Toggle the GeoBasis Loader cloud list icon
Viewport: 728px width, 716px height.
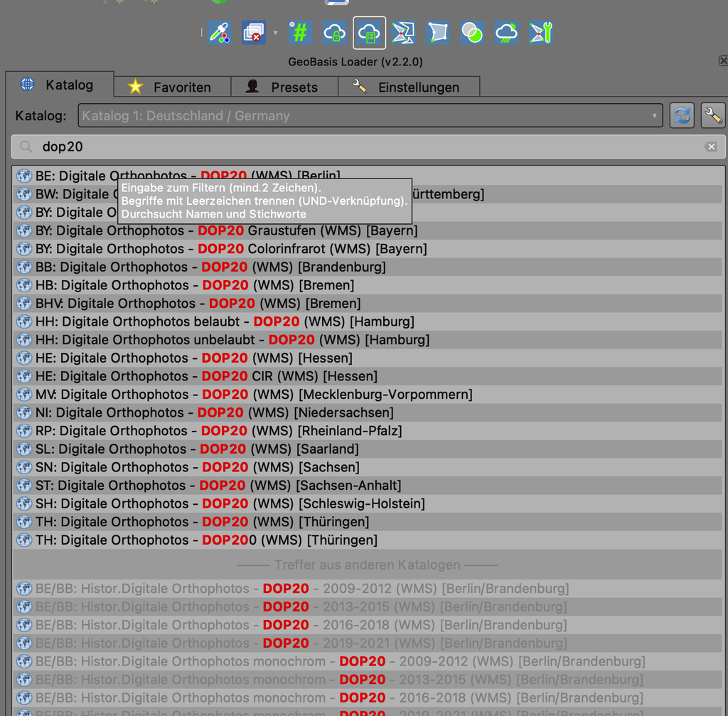tap(369, 33)
